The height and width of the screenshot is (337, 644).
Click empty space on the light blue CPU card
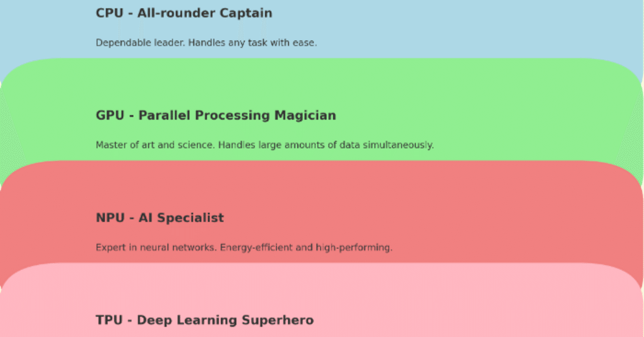453,25
